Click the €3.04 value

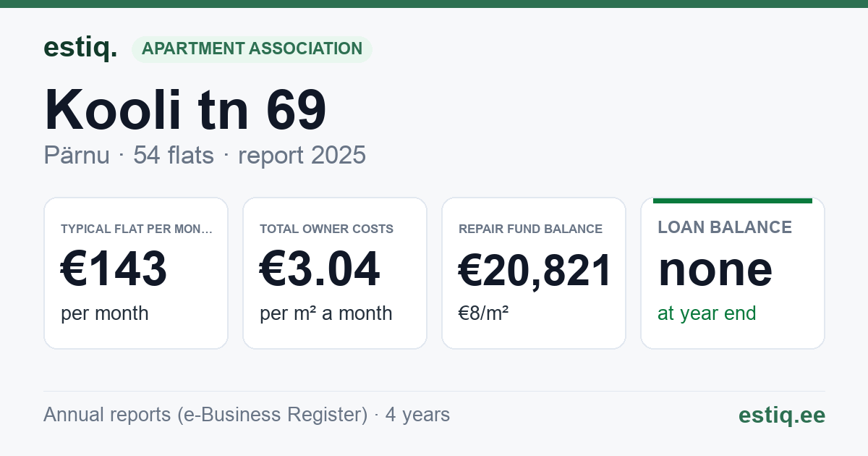tap(320, 269)
